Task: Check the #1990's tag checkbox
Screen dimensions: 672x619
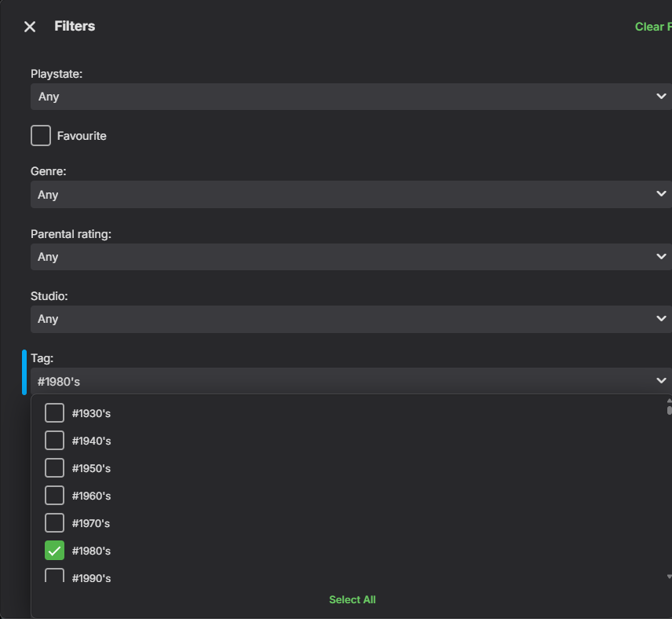Action: (54, 577)
